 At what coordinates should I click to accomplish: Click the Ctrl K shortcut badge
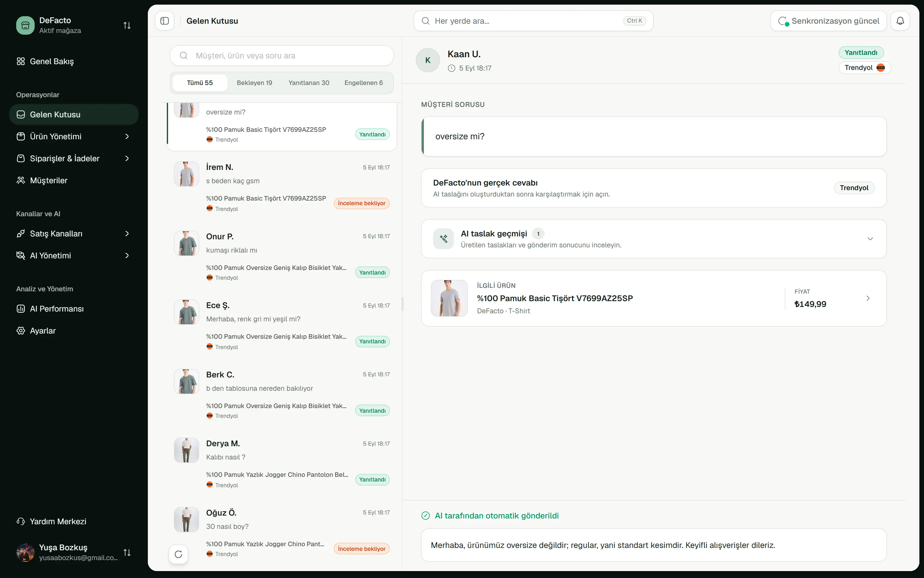tap(634, 21)
